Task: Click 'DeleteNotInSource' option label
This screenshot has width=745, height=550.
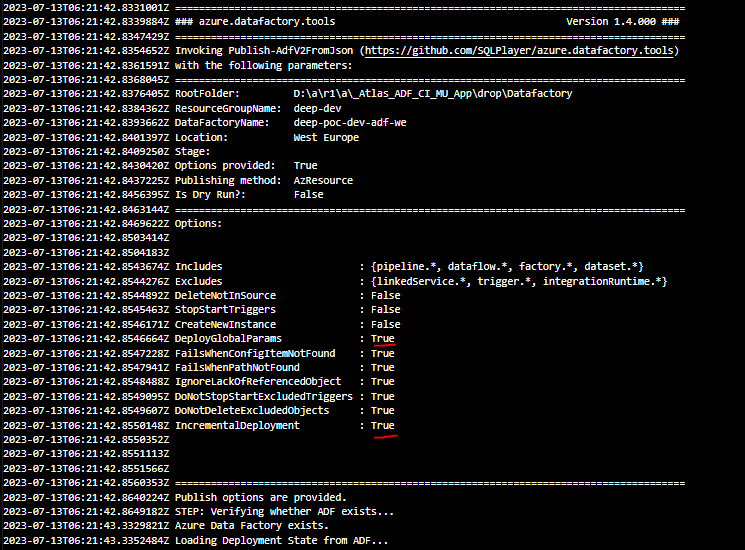Action: click(225, 295)
